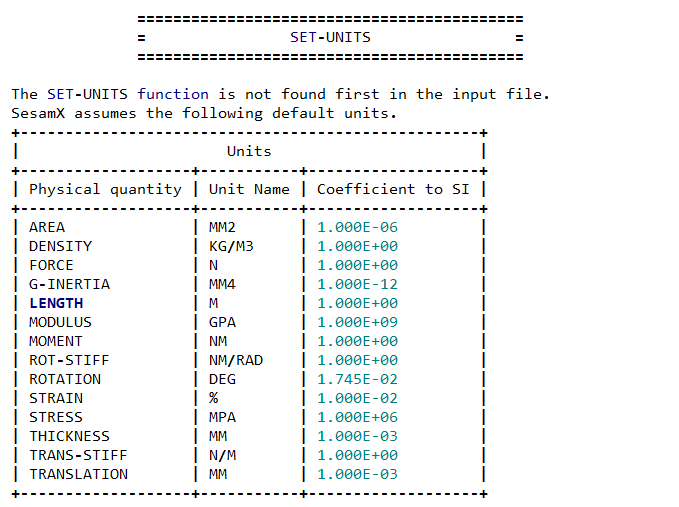Click the THICKNESS coefficient 1.000E-03
This screenshot has height=507, width=679.
pyautogui.click(x=357, y=437)
